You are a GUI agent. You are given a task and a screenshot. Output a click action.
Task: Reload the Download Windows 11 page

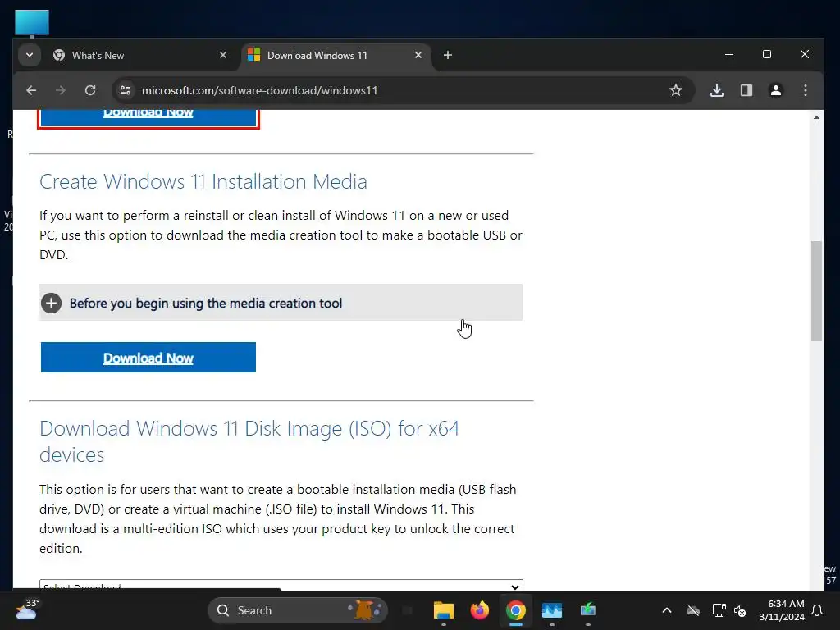click(x=90, y=90)
